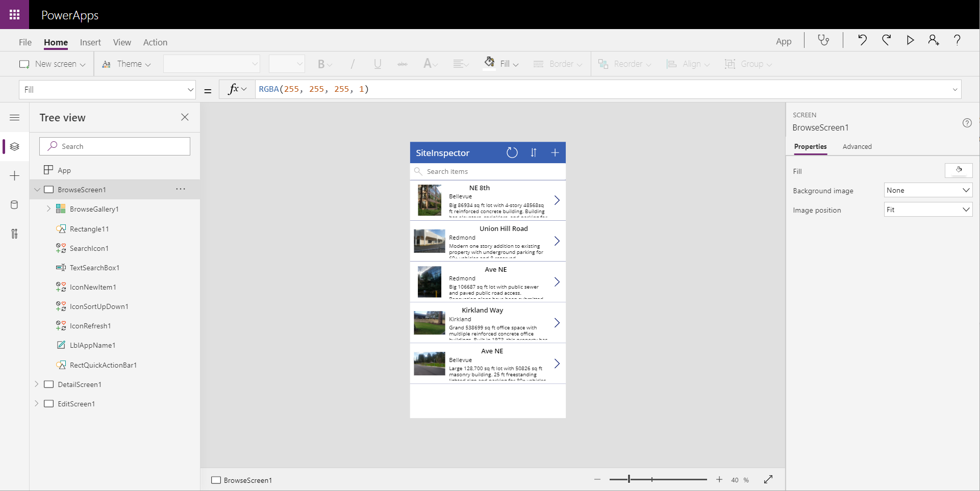Image resolution: width=980 pixels, height=491 pixels.
Task: Preview the app with play icon
Action: (910, 40)
